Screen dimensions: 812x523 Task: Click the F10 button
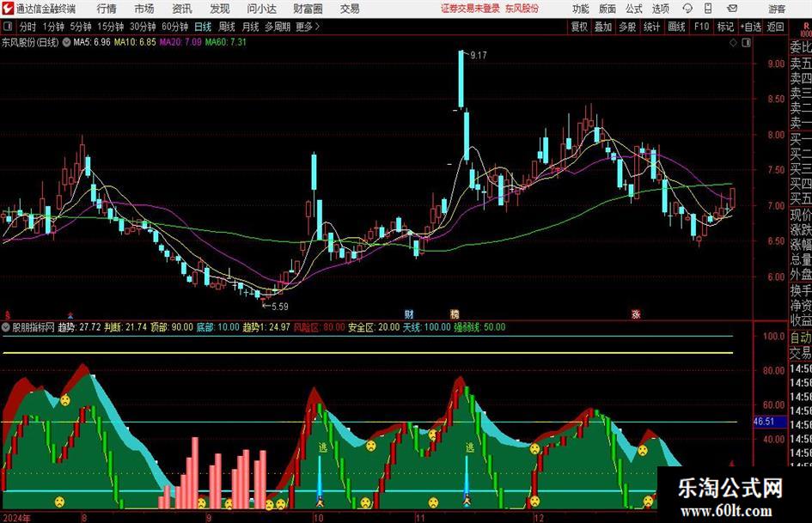(701, 27)
